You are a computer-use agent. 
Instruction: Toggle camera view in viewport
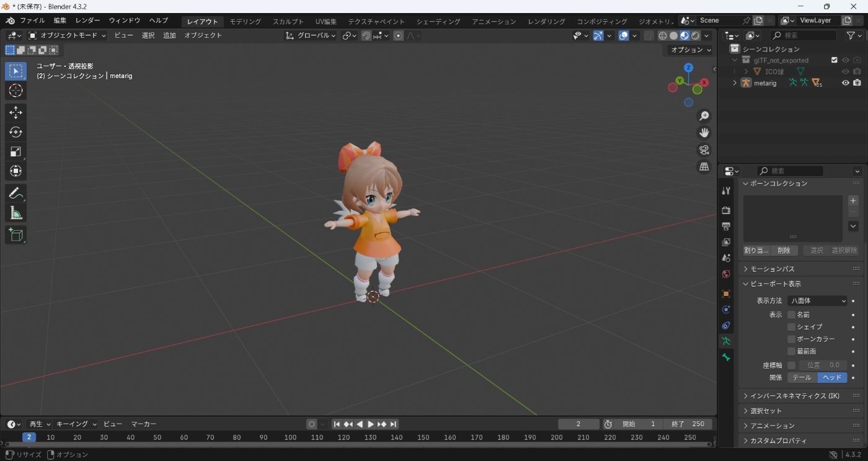click(x=704, y=150)
